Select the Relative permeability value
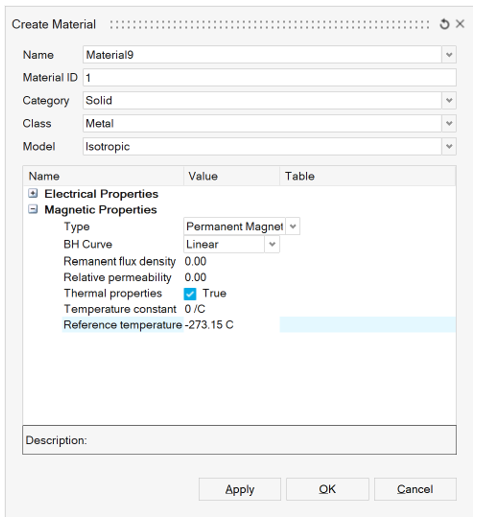This screenshot has height=525, width=480. (195, 278)
